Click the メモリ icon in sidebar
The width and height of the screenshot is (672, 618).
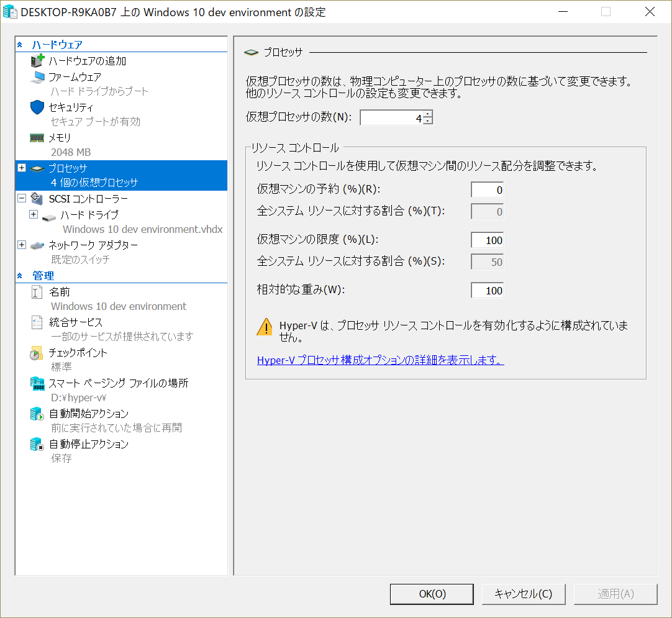tap(36, 137)
